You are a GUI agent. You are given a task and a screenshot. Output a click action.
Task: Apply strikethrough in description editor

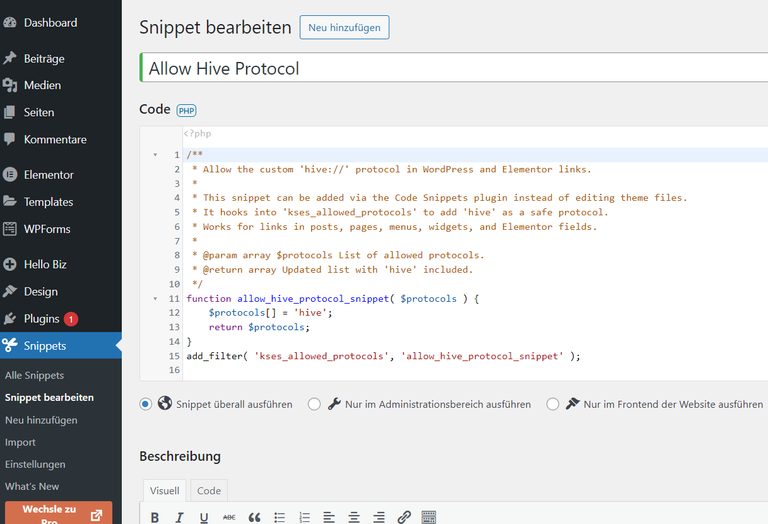[229, 517]
